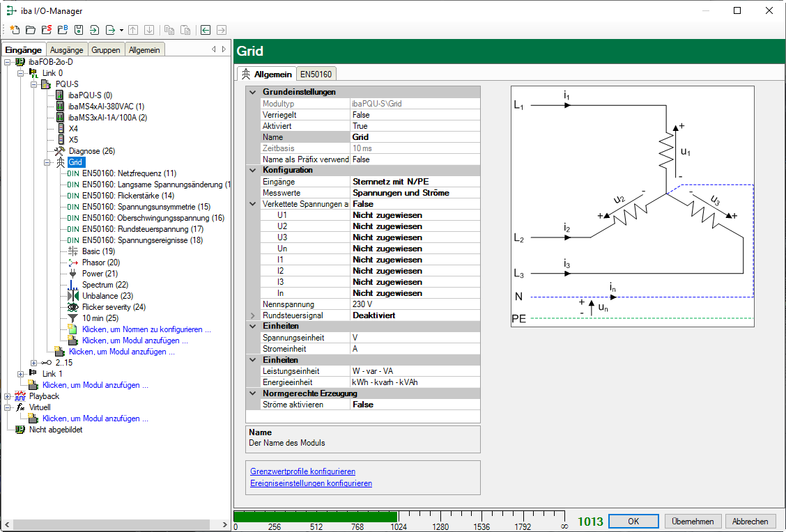The height and width of the screenshot is (532, 786).
Task: Click the new configuration icon with star
Action: [14, 30]
